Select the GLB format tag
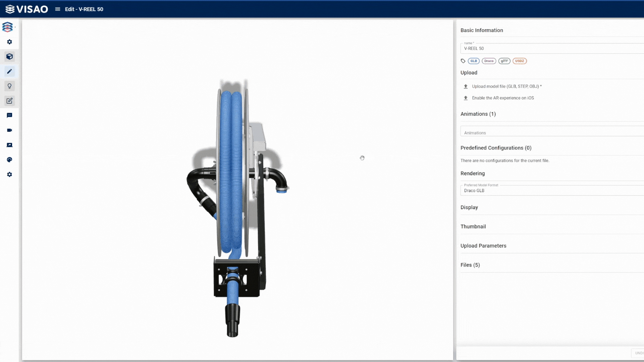The image size is (644, 362). (474, 61)
